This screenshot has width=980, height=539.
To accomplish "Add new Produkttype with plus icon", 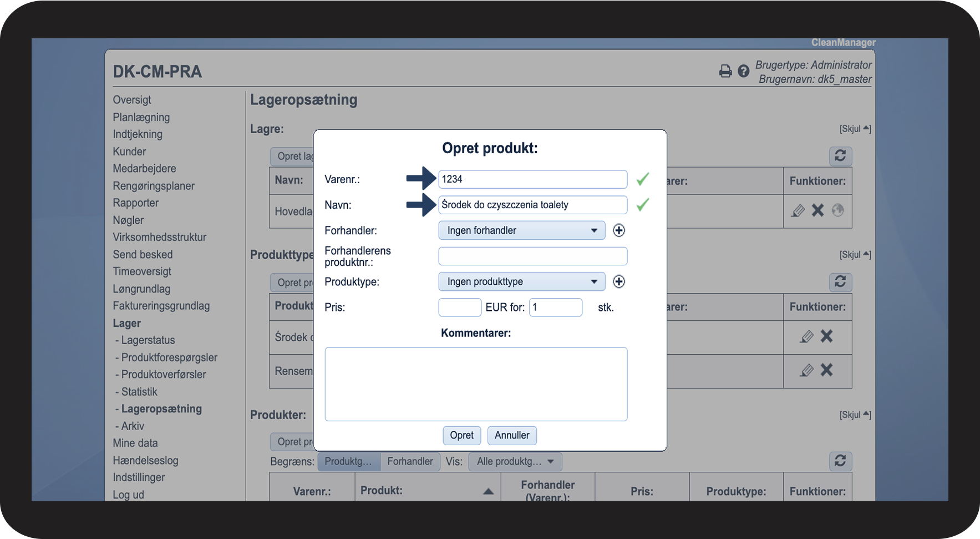I will pos(619,281).
